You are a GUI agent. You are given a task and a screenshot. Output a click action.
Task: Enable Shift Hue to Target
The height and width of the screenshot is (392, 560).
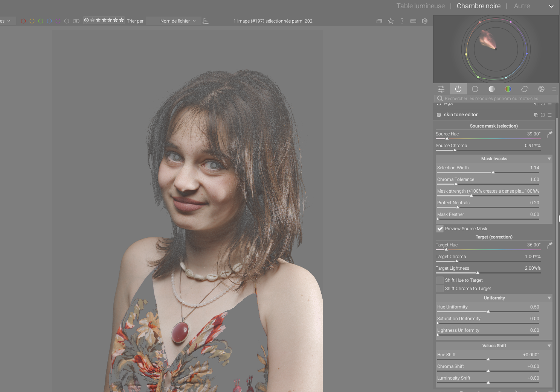pos(440,280)
